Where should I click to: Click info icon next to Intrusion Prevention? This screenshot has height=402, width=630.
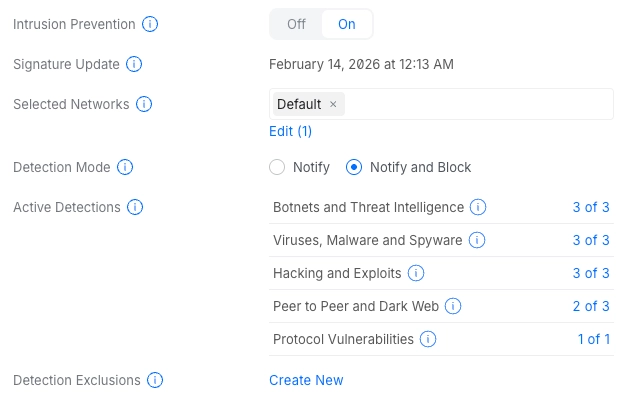click(x=150, y=24)
